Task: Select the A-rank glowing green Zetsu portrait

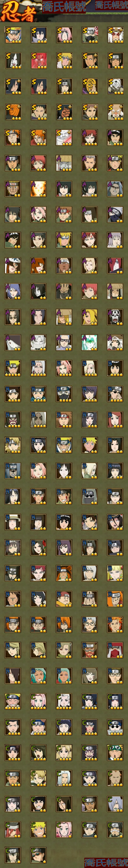Action: point(90,342)
